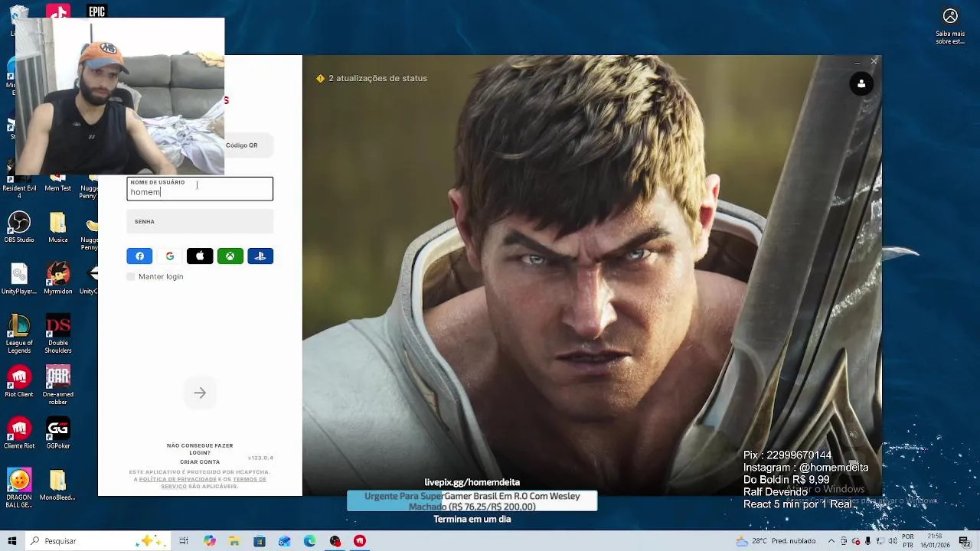Image resolution: width=980 pixels, height=551 pixels.
Task: Launch the One-armed robber desktop shortcut
Action: point(58,386)
